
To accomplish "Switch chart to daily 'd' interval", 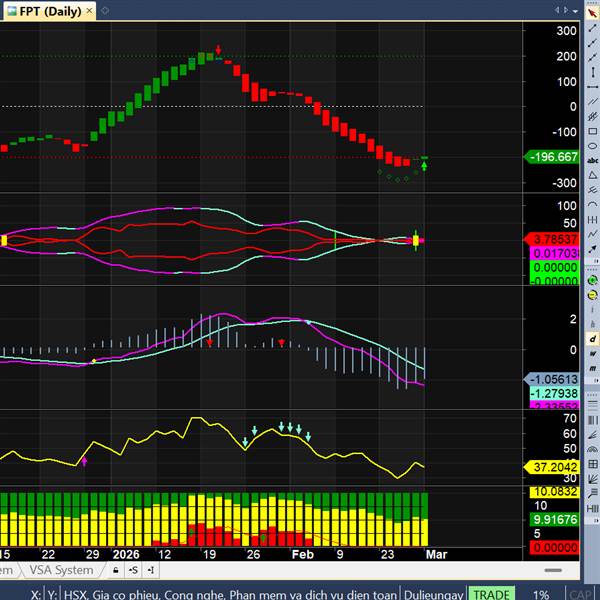I will coord(592,339).
